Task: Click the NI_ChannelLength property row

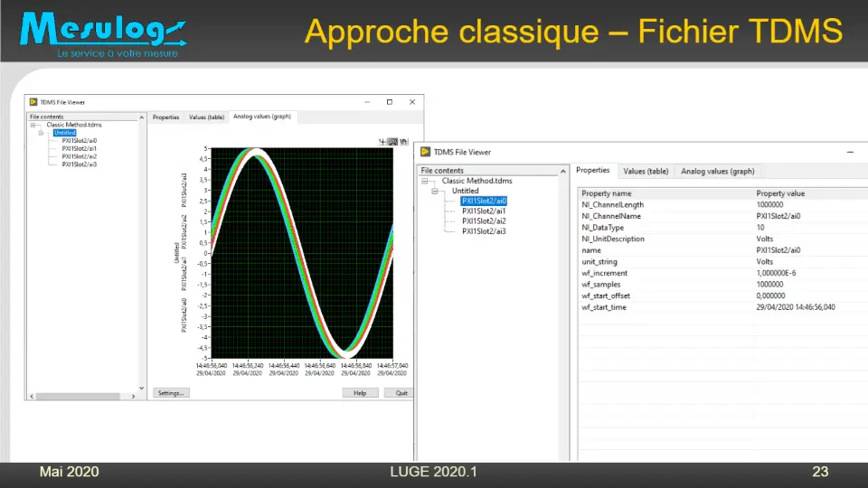Action: tap(723, 205)
